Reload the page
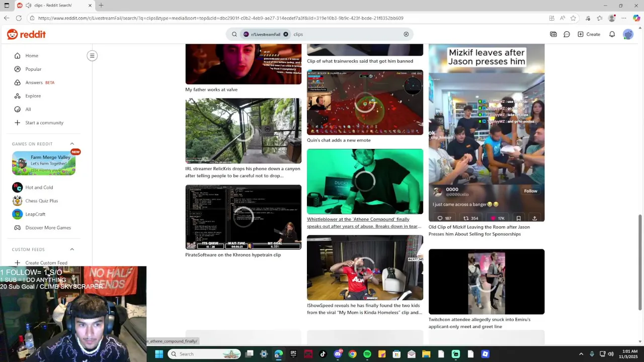This screenshot has width=644, height=362. pyautogui.click(x=19, y=18)
